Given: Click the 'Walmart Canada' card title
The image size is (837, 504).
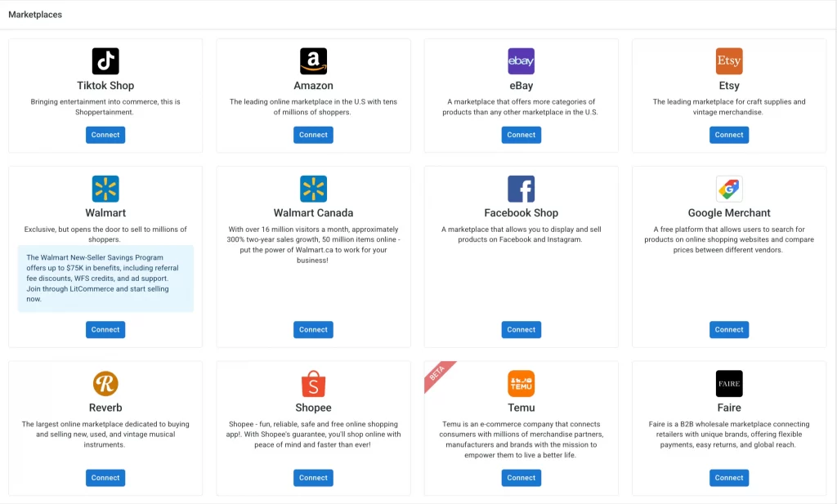Looking at the screenshot, I should pyautogui.click(x=313, y=213).
